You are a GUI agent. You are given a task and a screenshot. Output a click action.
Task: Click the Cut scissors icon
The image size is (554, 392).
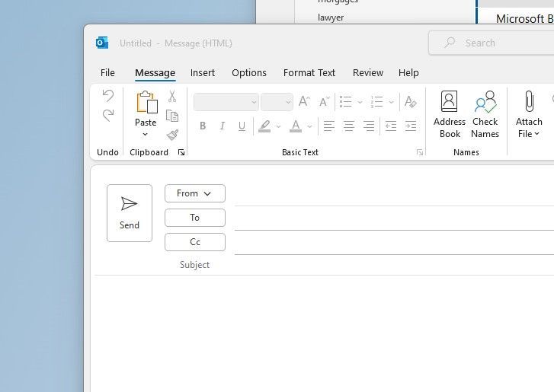172,96
